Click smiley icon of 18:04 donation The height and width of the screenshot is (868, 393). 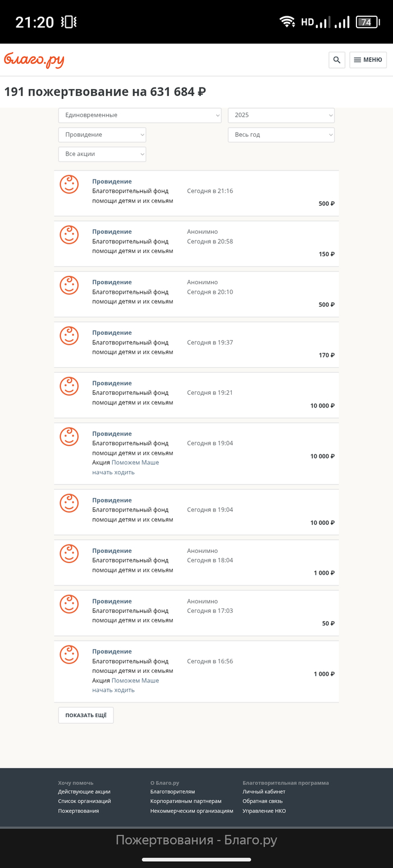tap(69, 553)
